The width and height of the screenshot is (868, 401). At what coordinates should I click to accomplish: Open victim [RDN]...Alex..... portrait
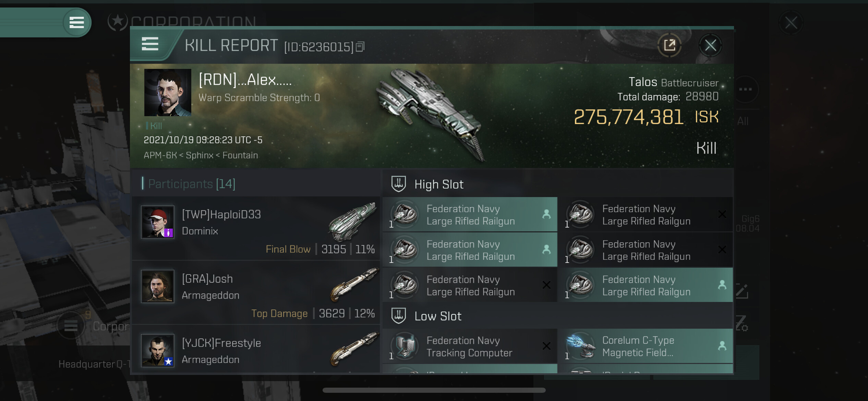(168, 93)
